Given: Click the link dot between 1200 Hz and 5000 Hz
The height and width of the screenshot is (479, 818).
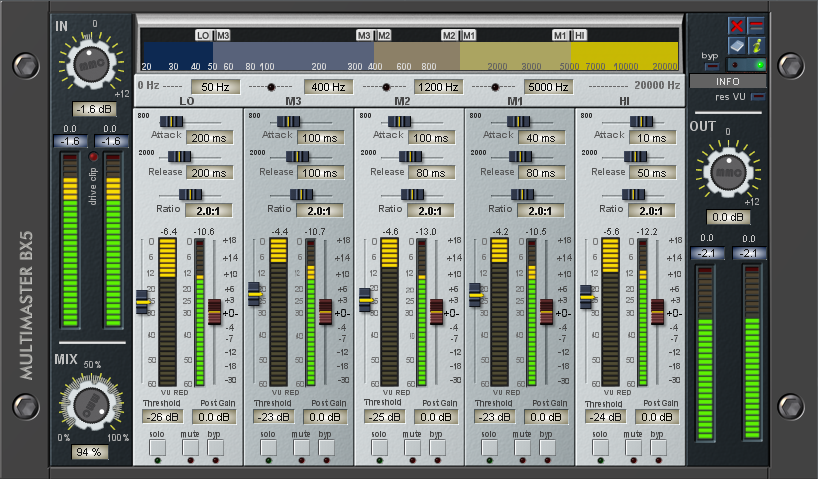Looking at the screenshot, I should pyautogui.click(x=495, y=87).
